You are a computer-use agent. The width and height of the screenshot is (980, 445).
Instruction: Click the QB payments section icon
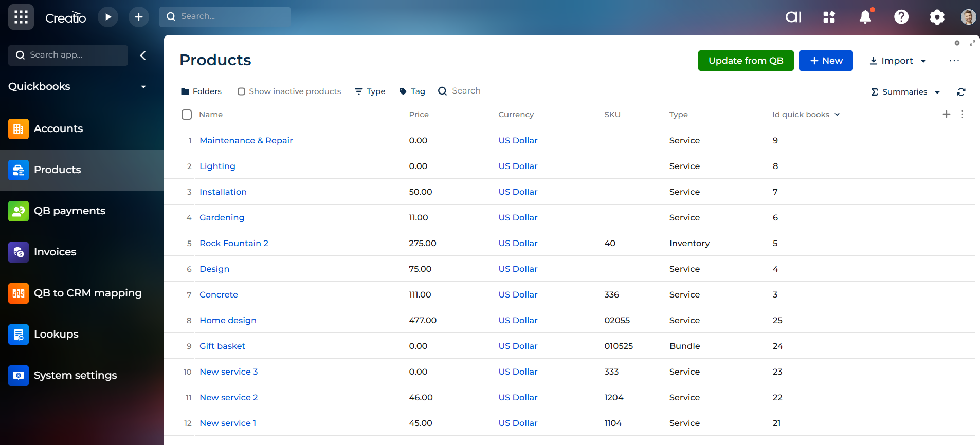coord(19,211)
